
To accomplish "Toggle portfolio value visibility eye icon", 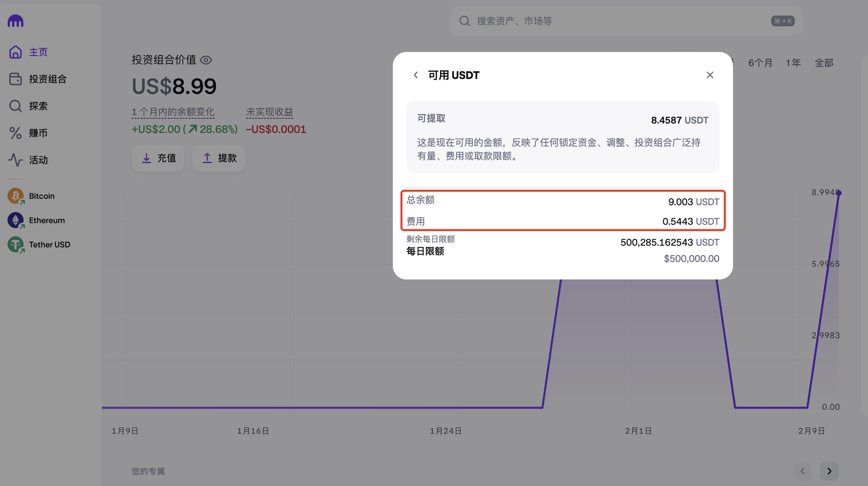I will pos(206,60).
